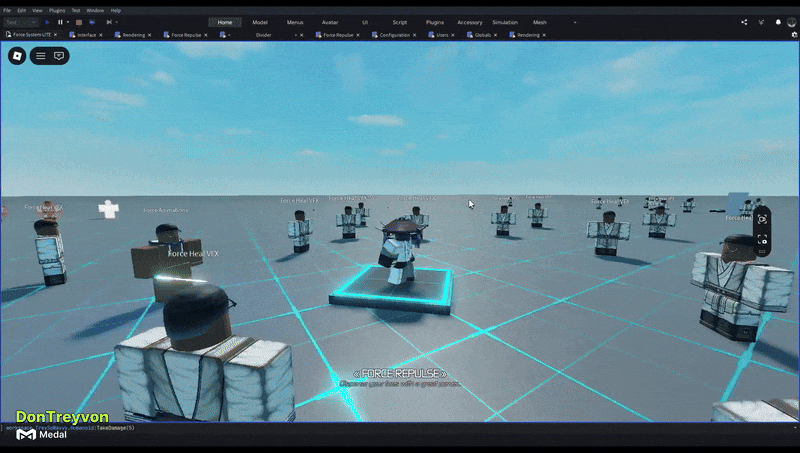
Task: Click the share icon in top bar
Action: click(744, 21)
